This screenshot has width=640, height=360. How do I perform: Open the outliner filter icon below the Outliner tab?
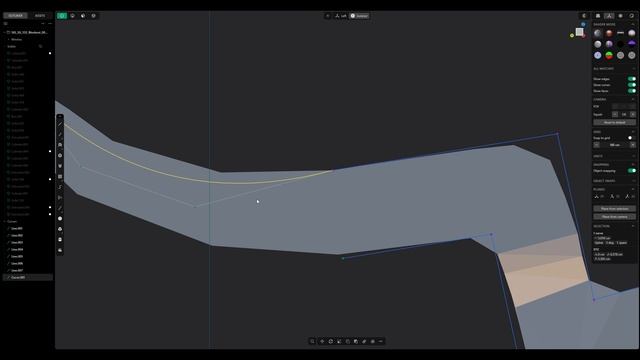[x=6, y=24]
